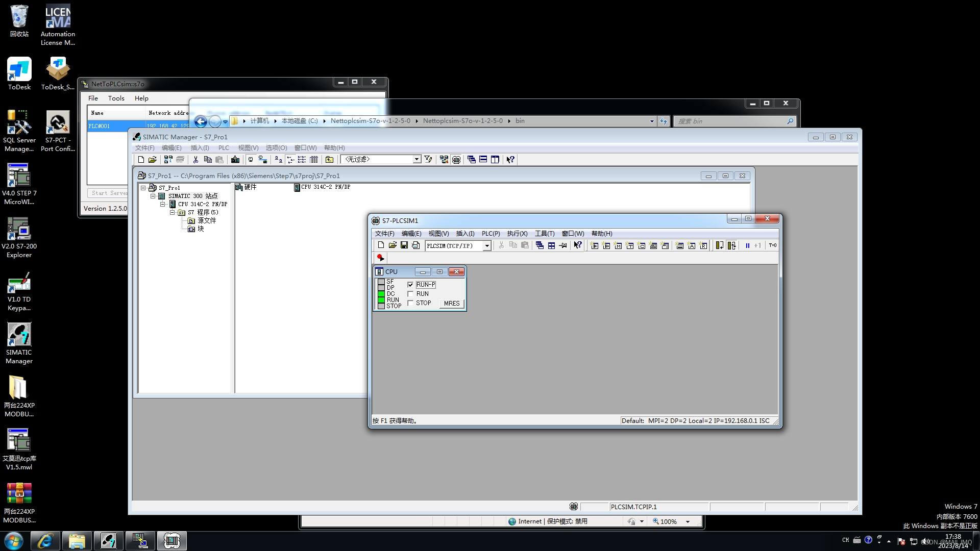Insert Bit Memory (M) view in PLCSIM
Screen dimensions: 980x551
click(618, 245)
